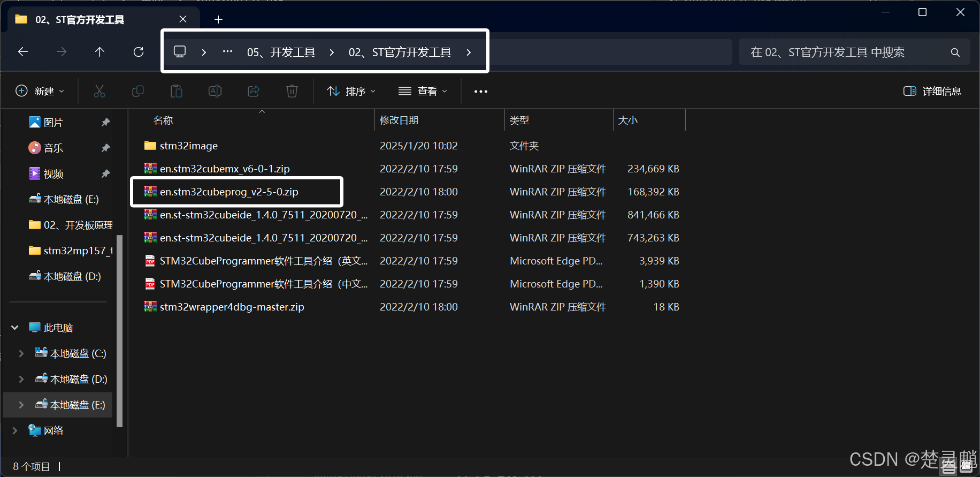Click the stm32image folder icon
Screen dimensions: 980x477
150,146
